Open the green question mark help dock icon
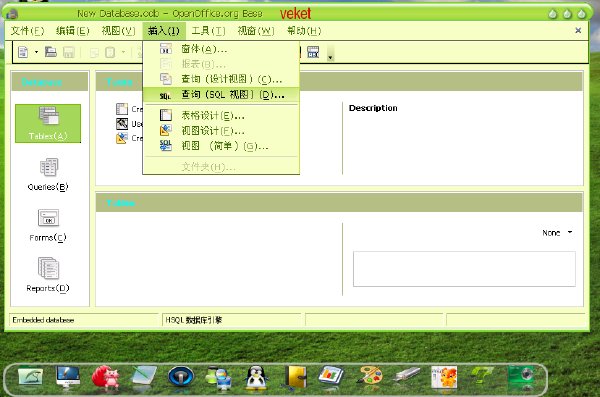The height and width of the screenshot is (397, 600). pos(482,376)
